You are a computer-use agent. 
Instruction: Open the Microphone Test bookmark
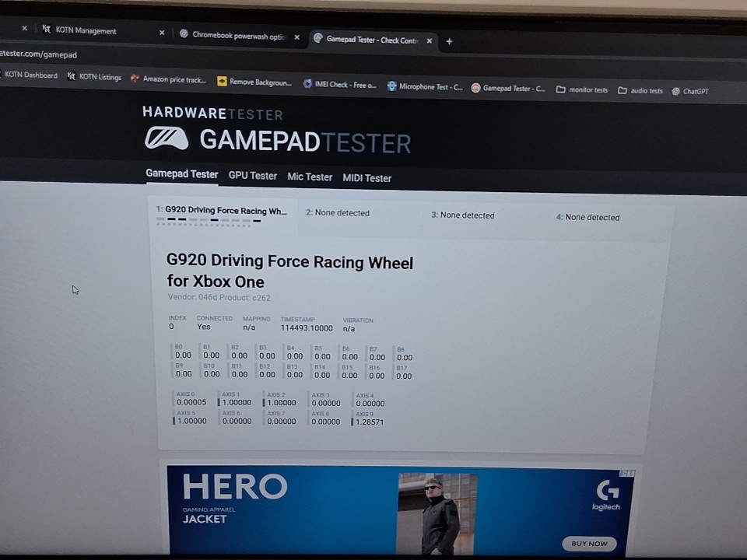[x=425, y=86]
